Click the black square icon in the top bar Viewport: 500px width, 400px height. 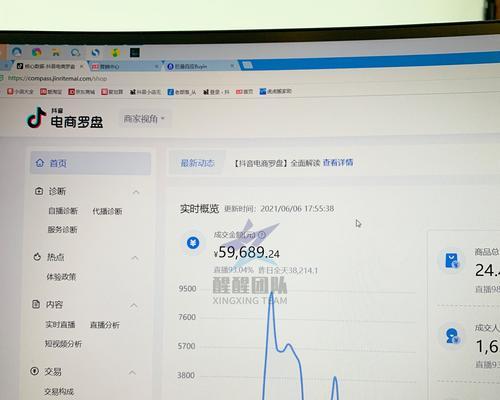[x=135, y=52]
